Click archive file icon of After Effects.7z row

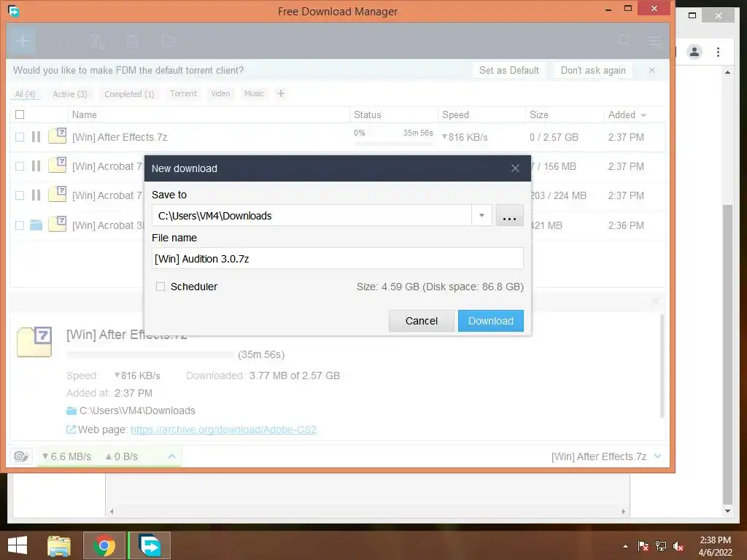click(x=57, y=136)
